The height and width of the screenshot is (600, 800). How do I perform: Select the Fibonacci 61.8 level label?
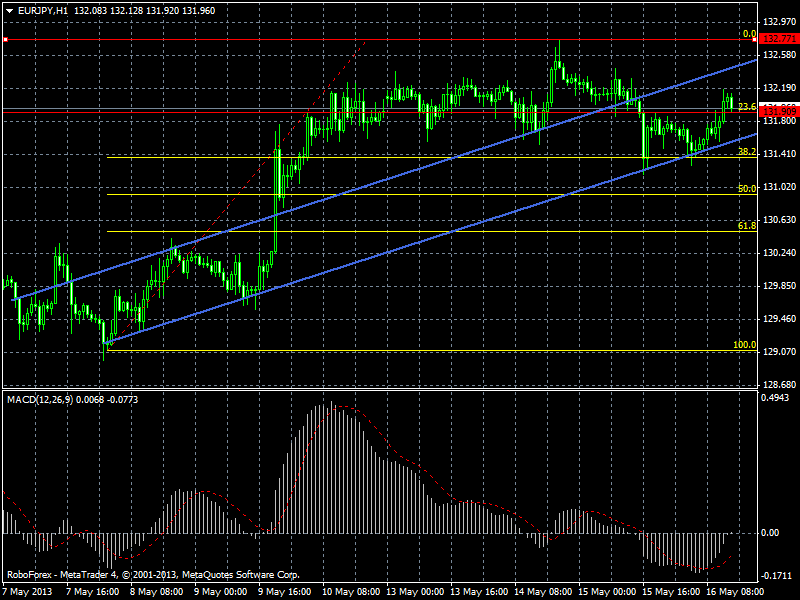click(x=747, y=226)
